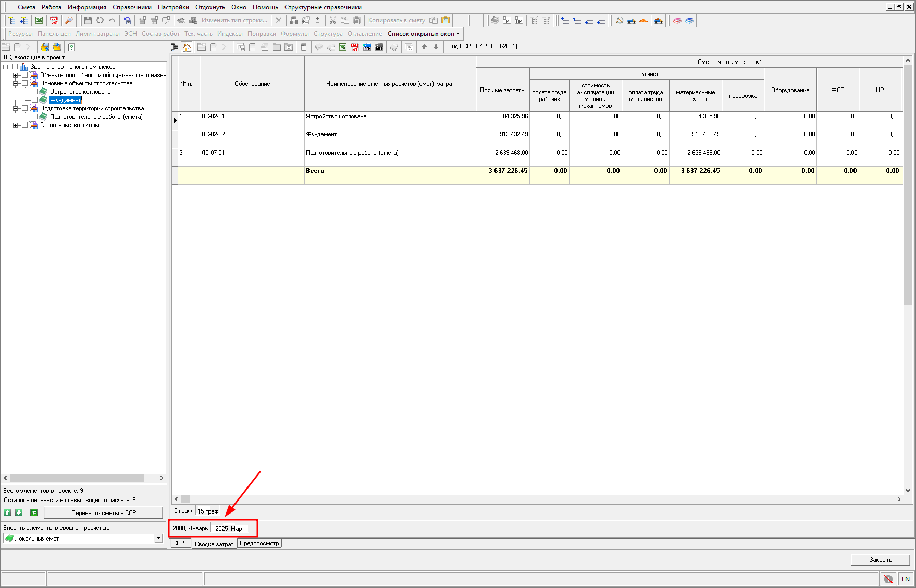Click the Закрыть button
The height and width of the screenshot is (588, 916).
(x=881, y=560)
